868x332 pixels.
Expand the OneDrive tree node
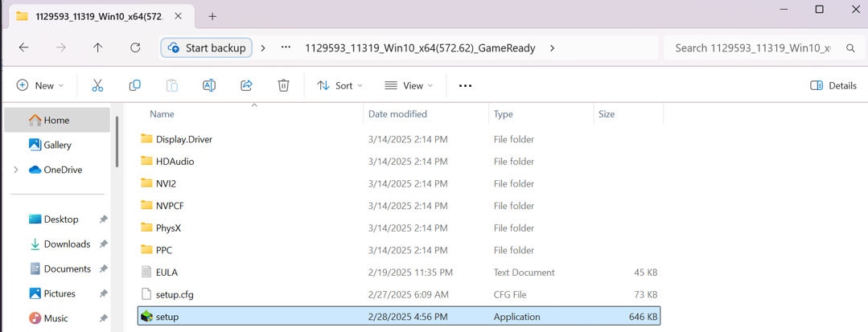tap(15, 170)
